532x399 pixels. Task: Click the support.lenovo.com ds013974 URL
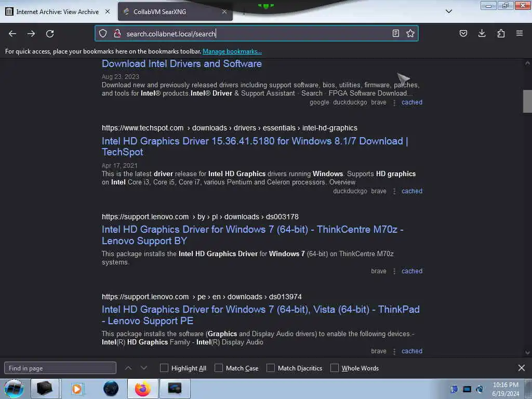(202, 297)
